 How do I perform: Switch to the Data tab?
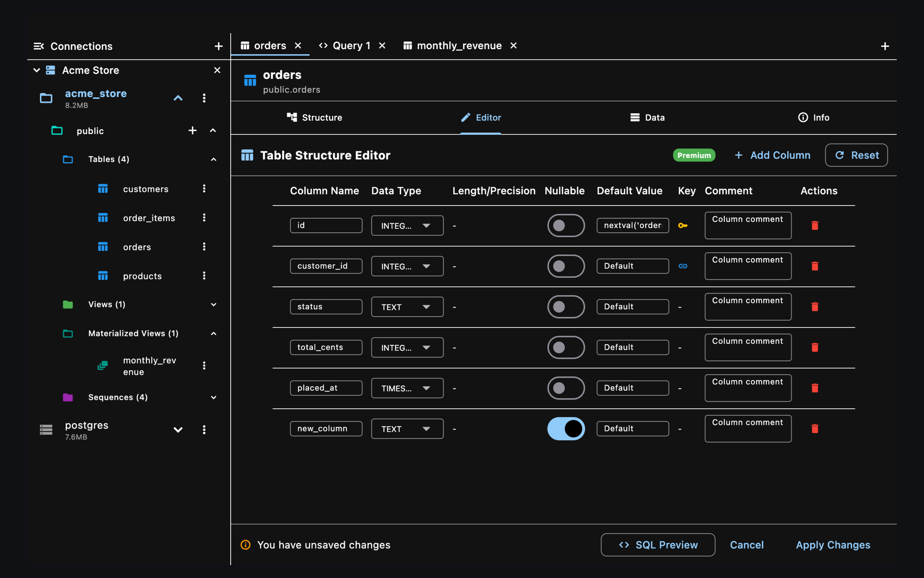pos(647,118)
